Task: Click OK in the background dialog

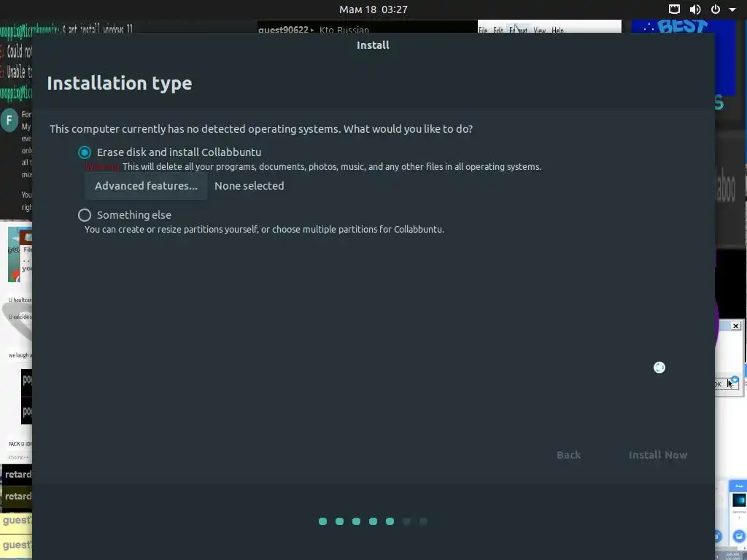Action: point(726,384)
